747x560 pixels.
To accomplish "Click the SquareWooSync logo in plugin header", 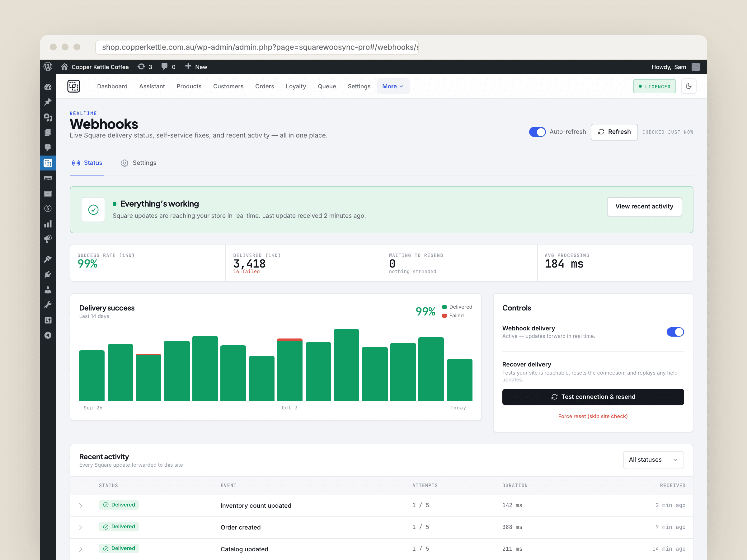I will click(x=74, y=86).
